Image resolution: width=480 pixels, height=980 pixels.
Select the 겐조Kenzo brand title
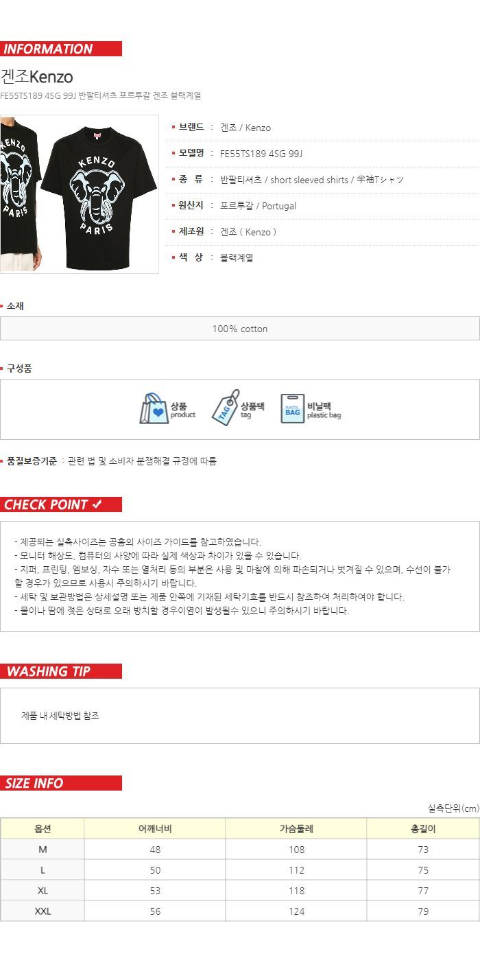36,76
